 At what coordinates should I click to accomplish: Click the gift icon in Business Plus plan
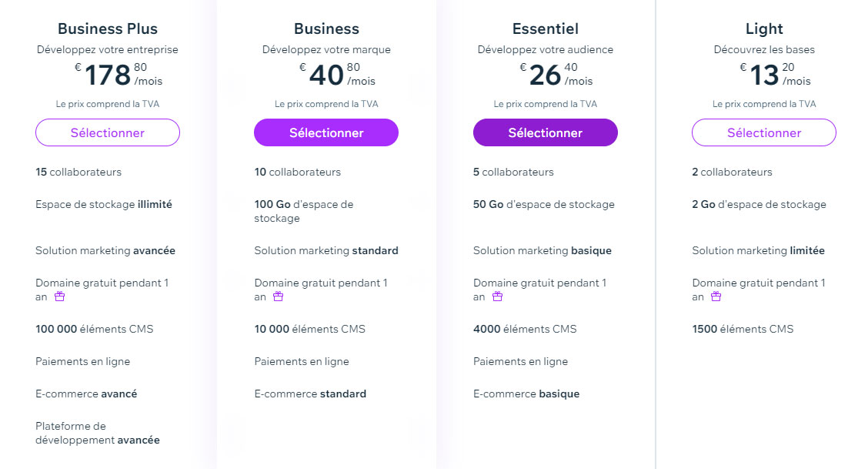(x=60, y=296)
